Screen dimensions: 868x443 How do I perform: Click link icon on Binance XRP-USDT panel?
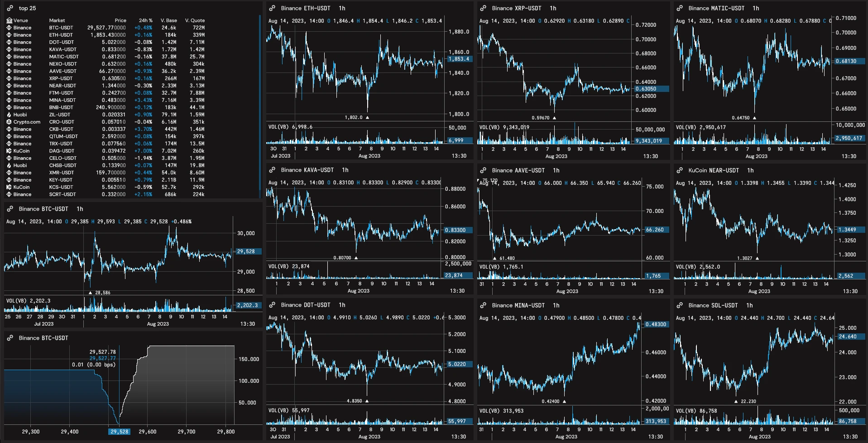click(x=483, y=8)
